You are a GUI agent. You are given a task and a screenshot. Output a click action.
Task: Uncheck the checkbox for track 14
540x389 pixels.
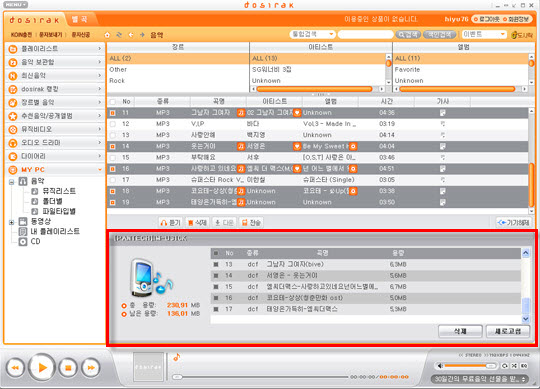pyautogui.click(x=113, y=146)
